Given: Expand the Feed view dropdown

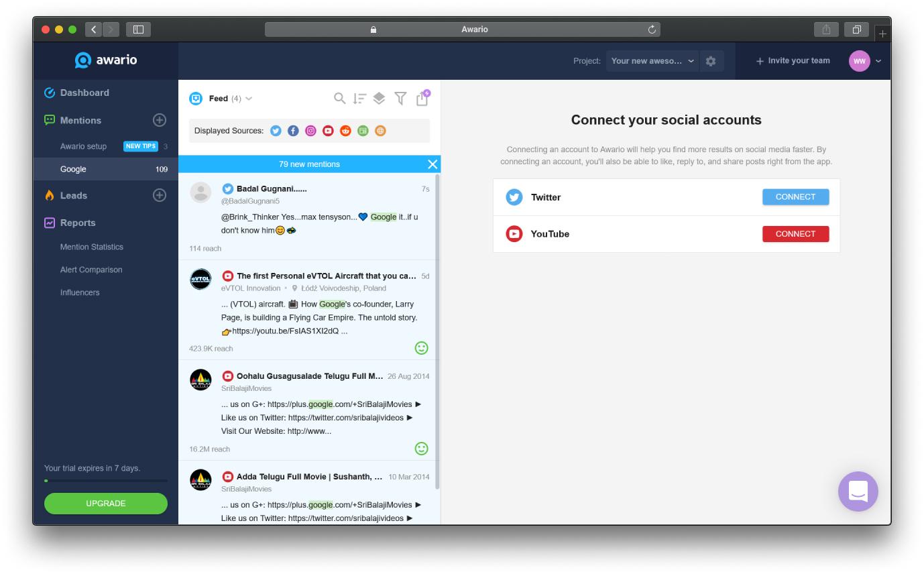Looking at the screenshot, I should 249,99.
